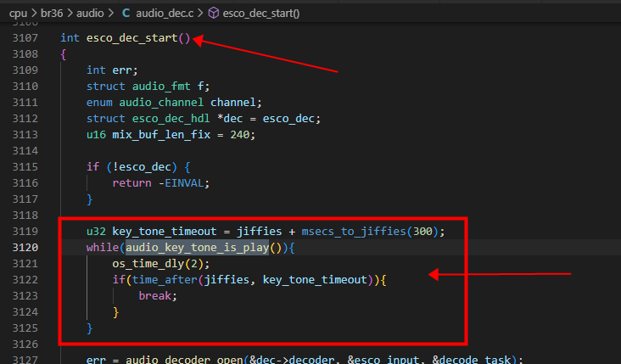This screenshot has width=621, height=364.
Task: Click the os_time_dly(2) call
Action: 158,264
